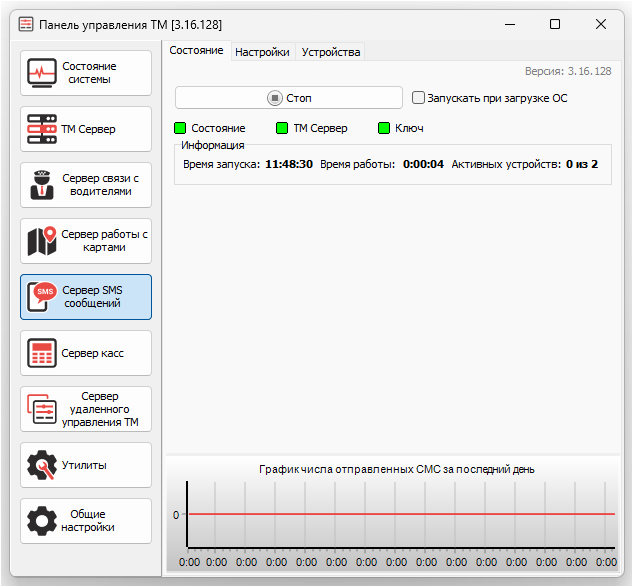Click the red line in the SMS chart

tap(402, 514)
